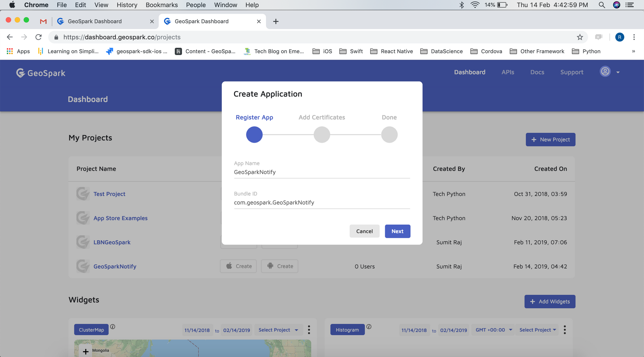Open Chrome menu three dots

[634, 37]
